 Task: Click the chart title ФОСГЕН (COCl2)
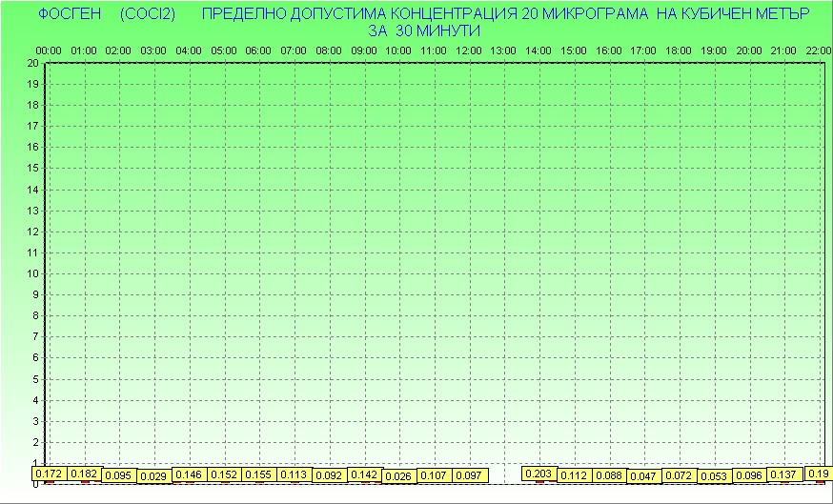click(x=107, y=13)
